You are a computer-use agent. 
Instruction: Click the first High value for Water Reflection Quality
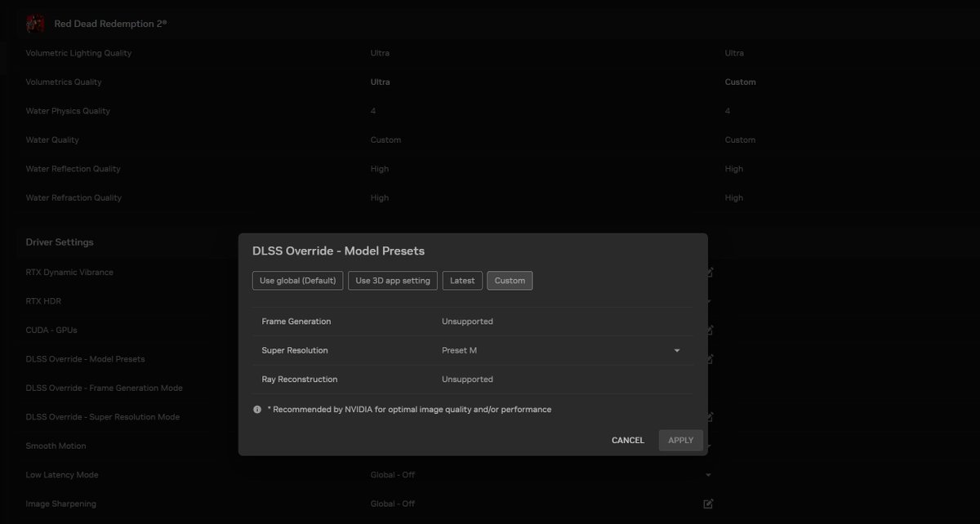380,169
